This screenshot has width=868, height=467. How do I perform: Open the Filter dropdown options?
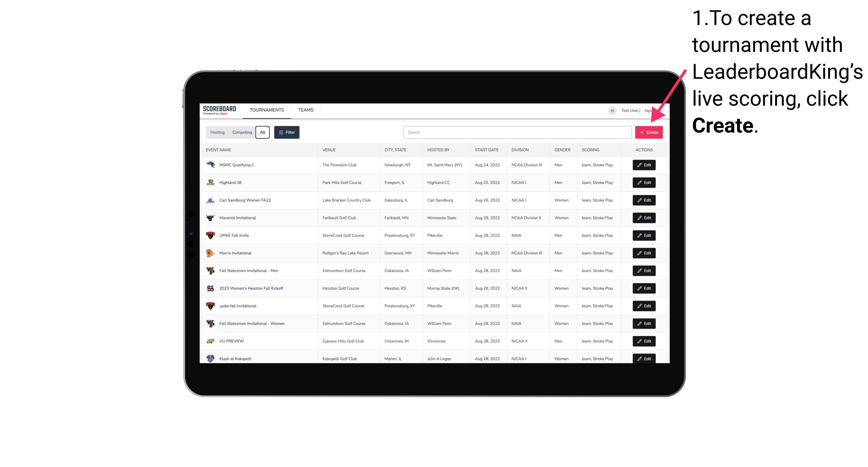pos(286,132)
